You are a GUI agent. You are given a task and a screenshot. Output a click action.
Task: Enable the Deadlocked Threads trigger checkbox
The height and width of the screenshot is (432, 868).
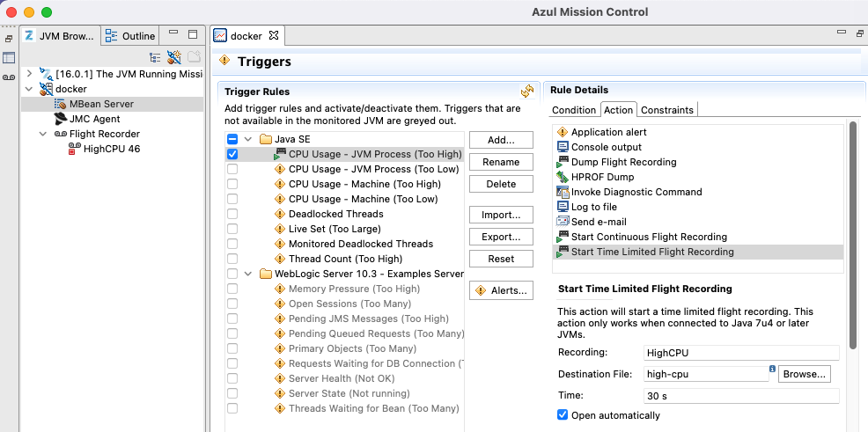(232, 214)
